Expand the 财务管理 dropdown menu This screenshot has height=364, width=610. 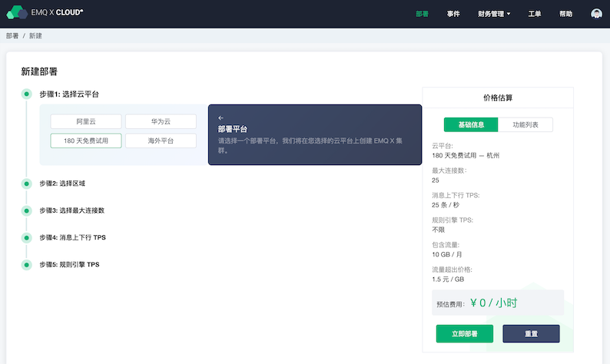coord(494,14)
